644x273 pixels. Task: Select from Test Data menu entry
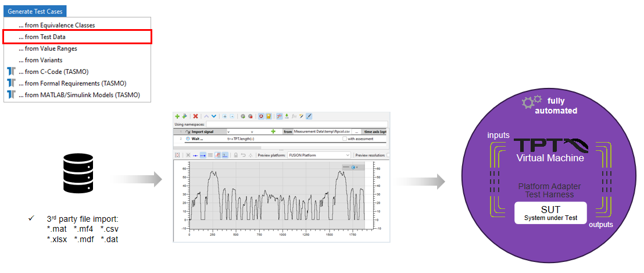(x=78, y=37)
